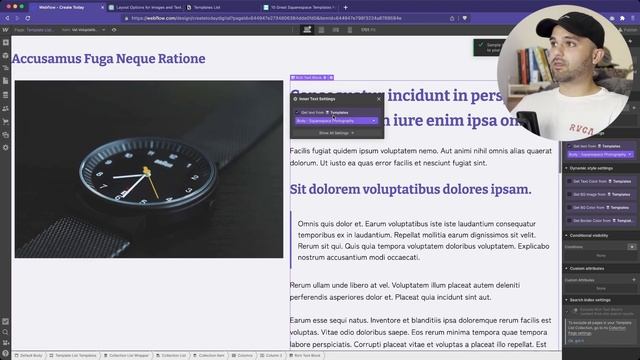640x360 pixels.
Task: Click the Brave shield icon
Action: click(464, 18)
